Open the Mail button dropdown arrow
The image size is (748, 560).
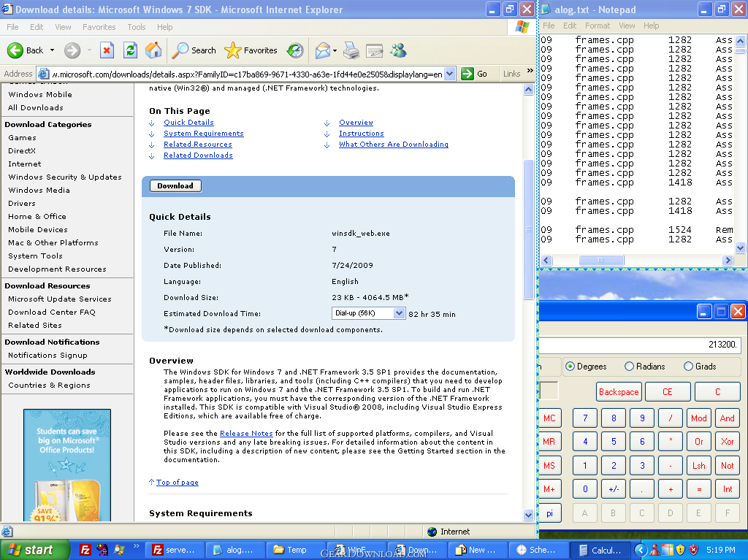[x=335, y=50]
